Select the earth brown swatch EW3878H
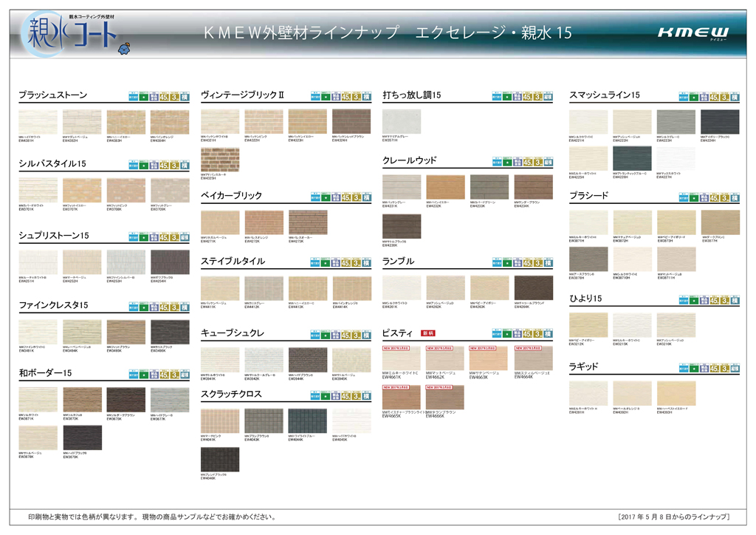This screenshot has width=756, height=535. click(x=588, y=259)
